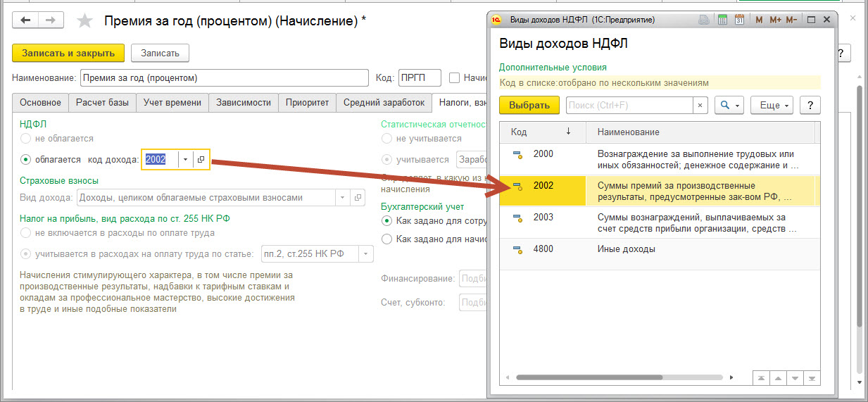Select the row with code 2002
This screenshot has width=868, height=402.
coord(660,191)
